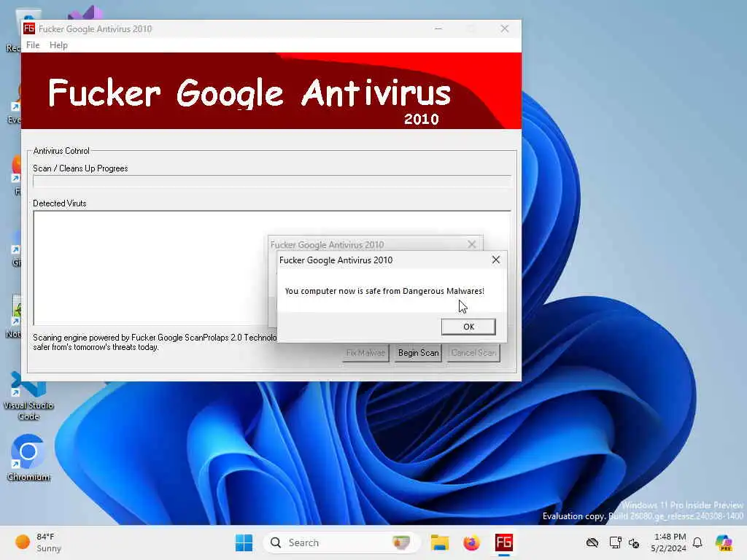The image size is (747, 560).
Task: Click the message text about Dangerous Malwares
Action: click(384, 291)
